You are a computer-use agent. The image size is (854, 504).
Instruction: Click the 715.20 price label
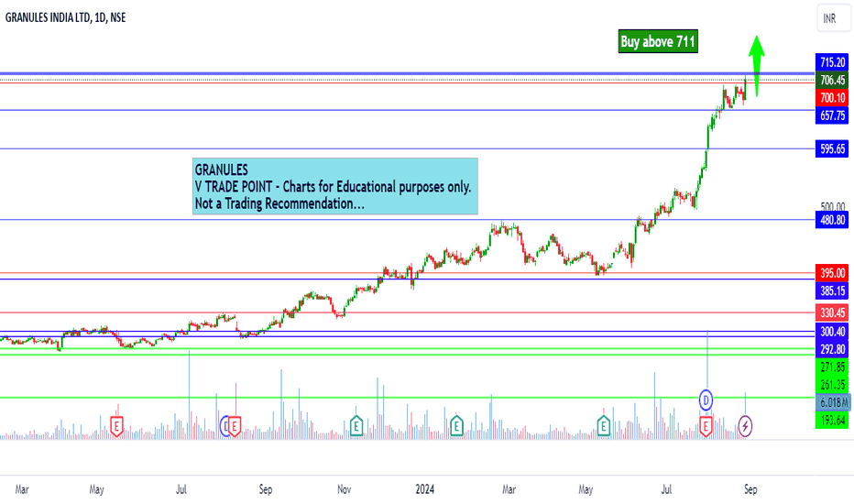[x=832, y=62]
